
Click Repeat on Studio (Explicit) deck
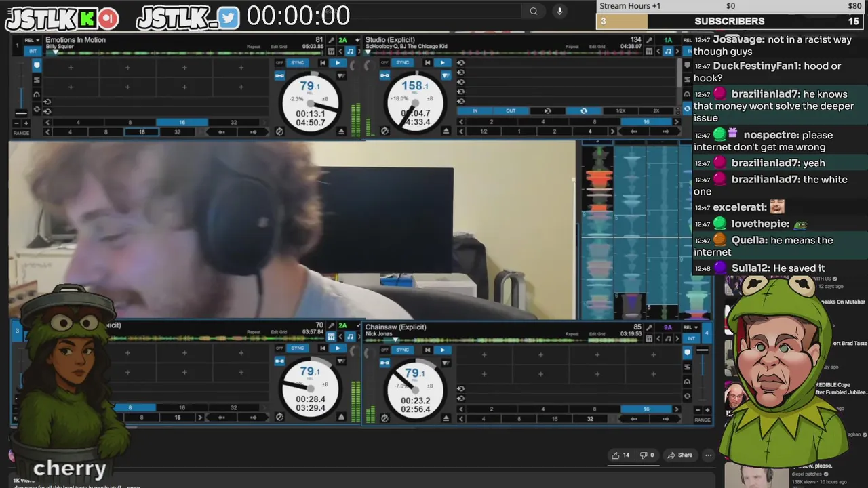click(x=571, y=46)
